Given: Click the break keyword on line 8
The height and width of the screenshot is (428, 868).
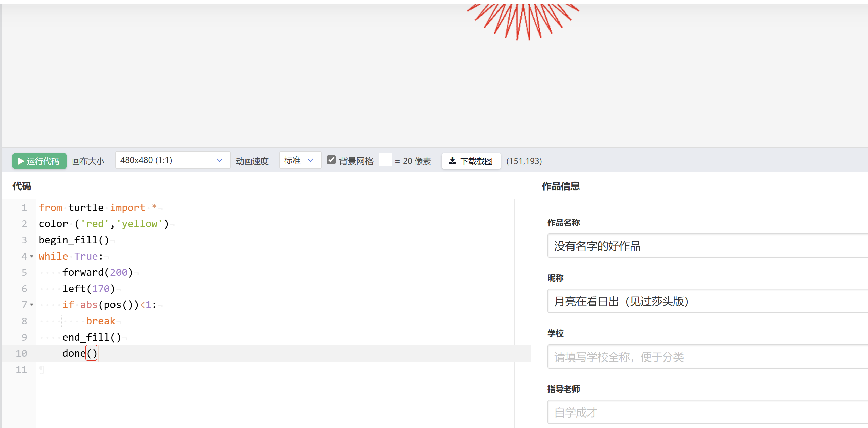Looking at the screenshot, I should click(101, 321).
